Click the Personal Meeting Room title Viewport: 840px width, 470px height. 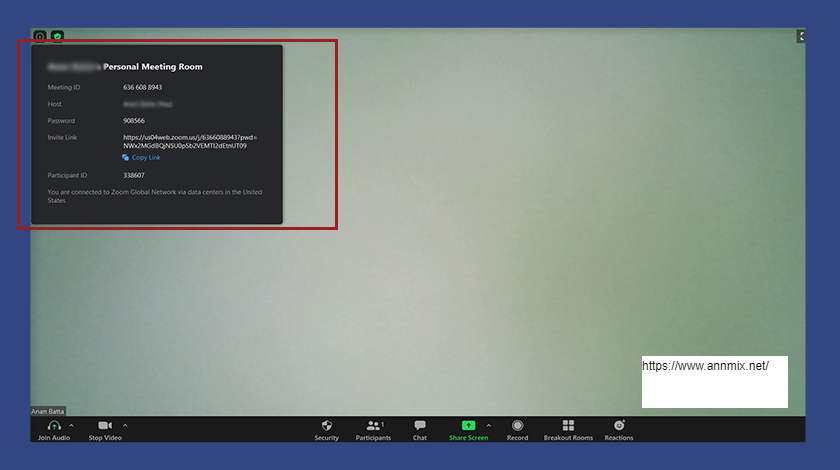tap(153, 66)
